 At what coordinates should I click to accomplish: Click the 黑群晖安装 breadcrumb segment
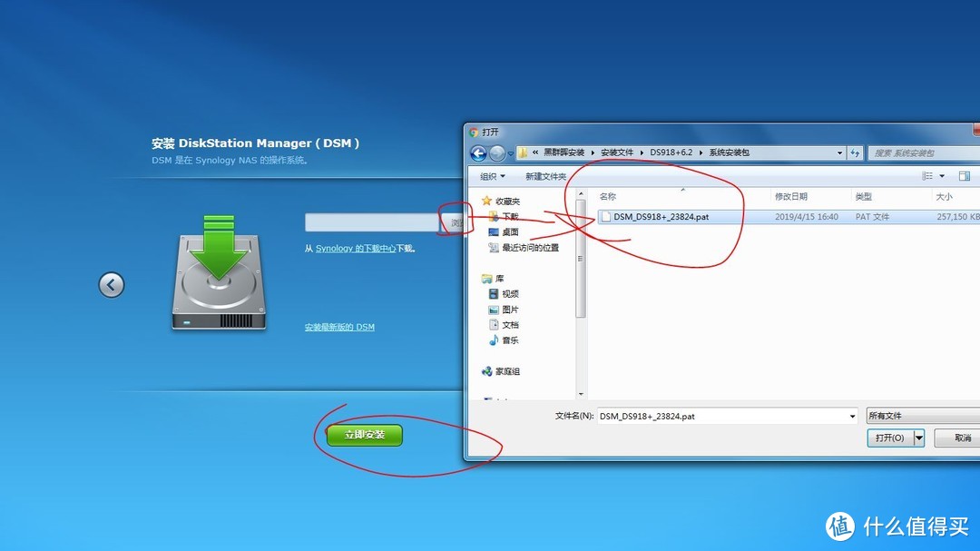click(x=563, y=153)
